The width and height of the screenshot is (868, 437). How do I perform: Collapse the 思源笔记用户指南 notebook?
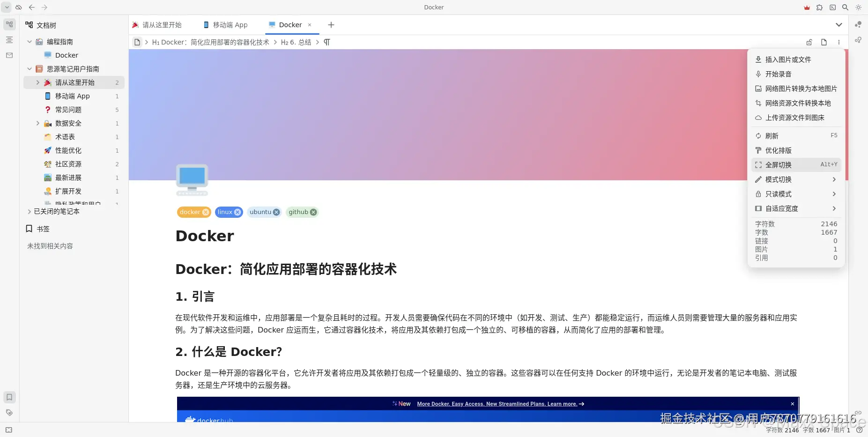point(30,69)
